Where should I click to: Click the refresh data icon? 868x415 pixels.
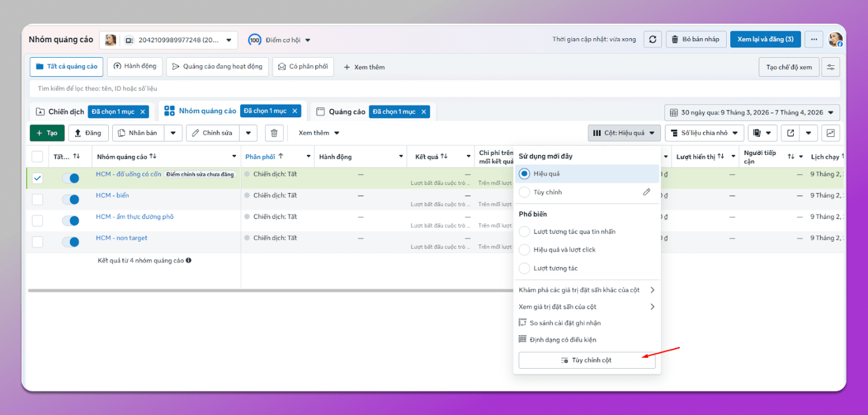point(652,39)
